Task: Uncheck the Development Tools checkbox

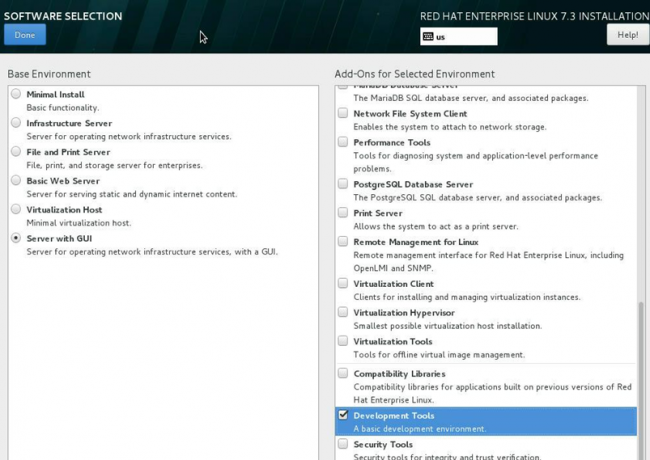Action: click(x=343, y=415)
